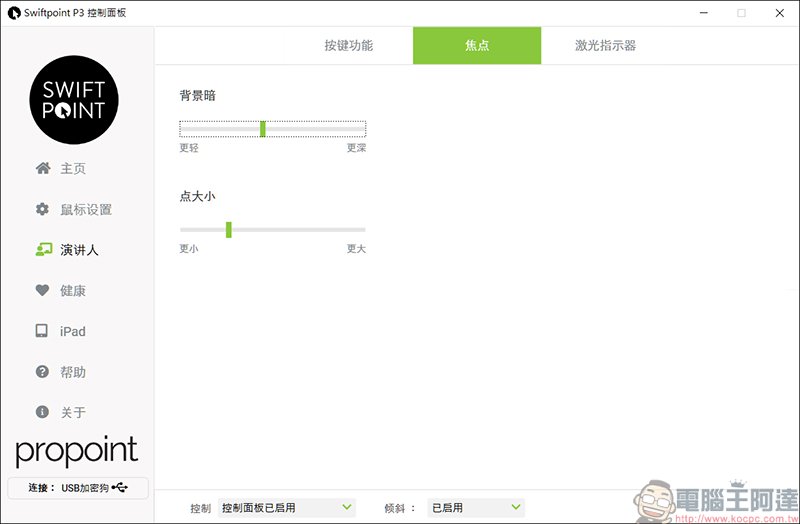This screenshot has width=800, height=524.
Task: Click the tablet icon beside iPad
Action: point(41,331)
